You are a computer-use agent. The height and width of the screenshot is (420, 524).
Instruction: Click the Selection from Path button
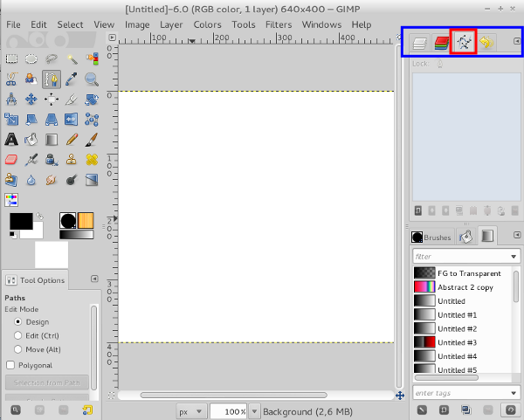(47, 382)
